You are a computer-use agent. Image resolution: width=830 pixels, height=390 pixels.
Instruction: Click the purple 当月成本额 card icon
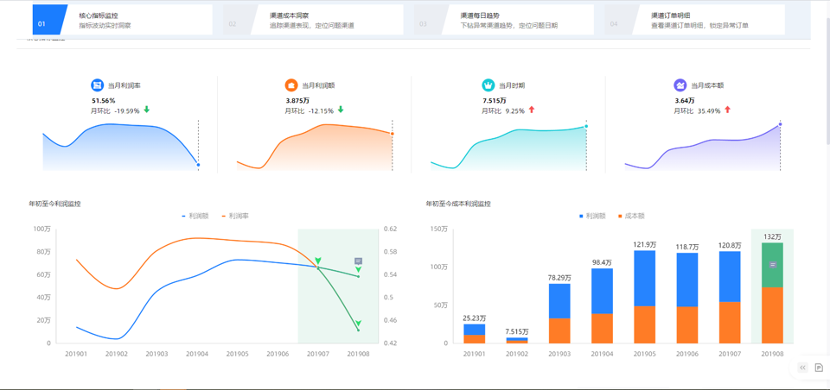click(x=680, y=85)
